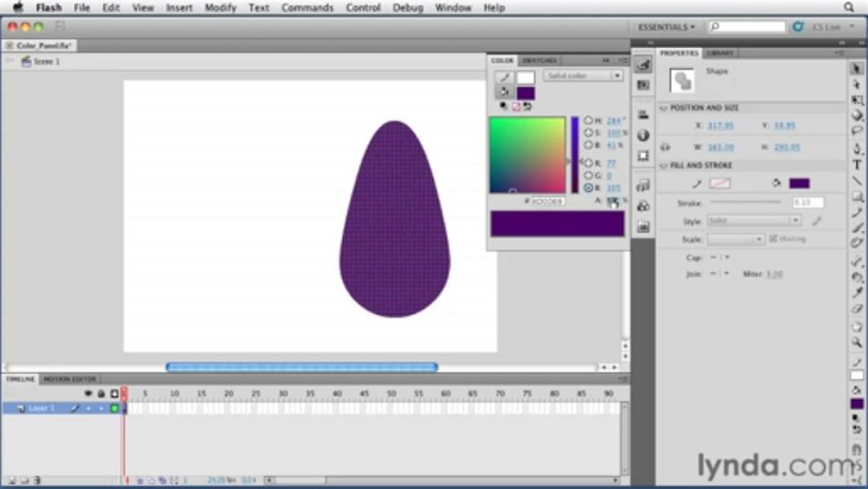Delete layer with trash icon
Viewport: 868px width, 489px height.
tap(37, 480)
